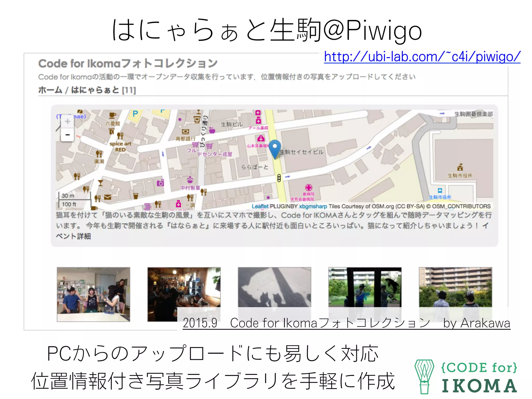Click the 生駒セイセイビル map label

[x=302, y=152]
